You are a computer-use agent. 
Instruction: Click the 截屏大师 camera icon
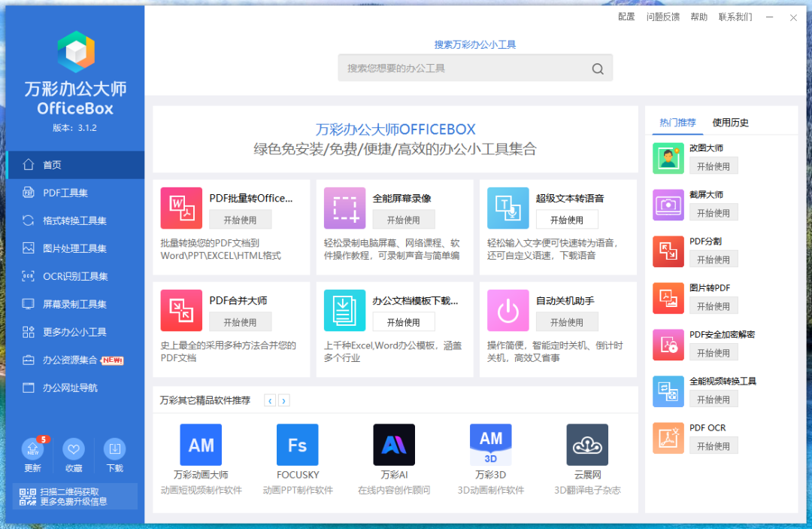pos(668,205)
